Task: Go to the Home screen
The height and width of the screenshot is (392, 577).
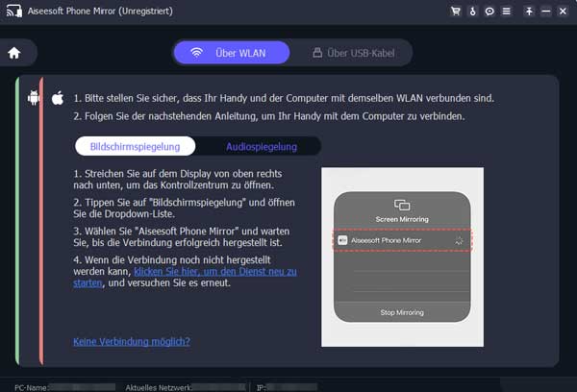Action: [14, 53]
